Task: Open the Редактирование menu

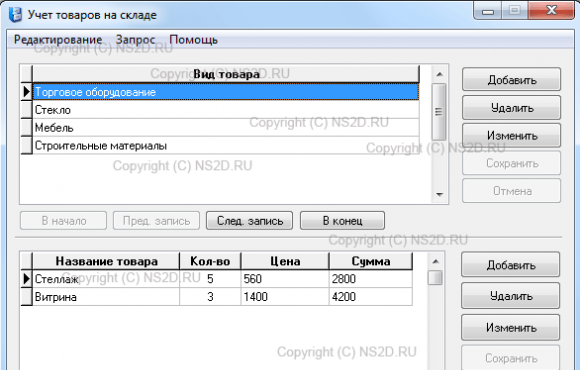Action: click(58, 40)
